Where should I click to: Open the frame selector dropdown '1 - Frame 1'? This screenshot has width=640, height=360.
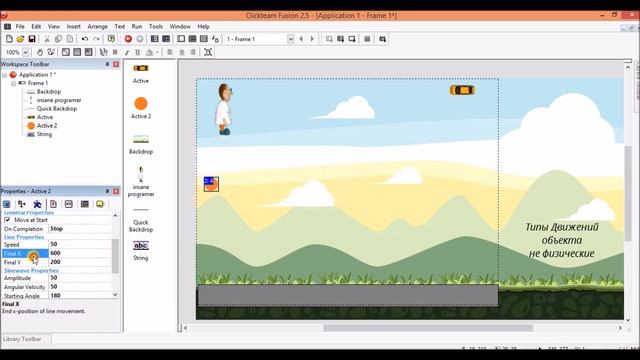tap(291, 39)
